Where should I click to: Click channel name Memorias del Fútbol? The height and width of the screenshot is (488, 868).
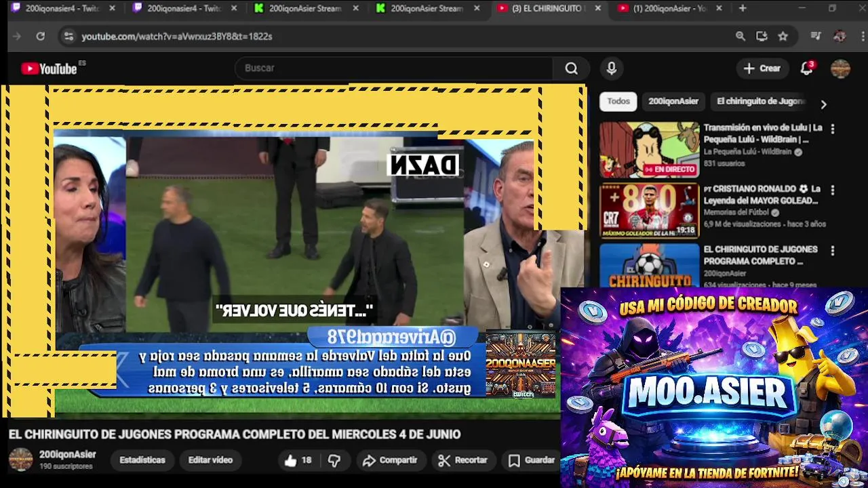(x=736, y=212)
